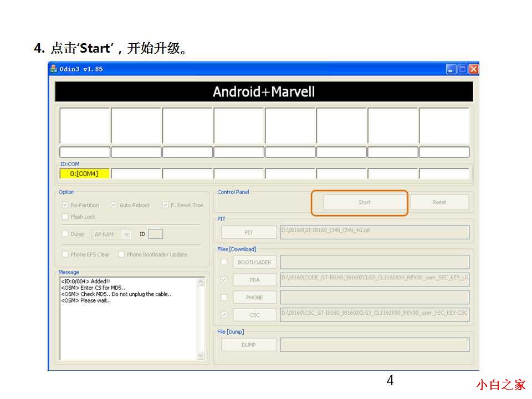The image size is (532, 399).
Task: Click the yellow 0:[COM4] port box
Action: click(x=84, y=173)
